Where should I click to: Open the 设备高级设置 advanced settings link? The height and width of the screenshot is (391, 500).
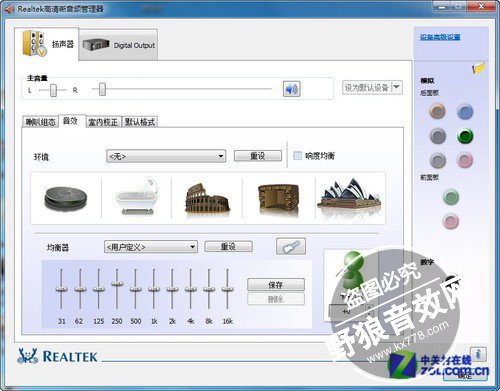440,37
